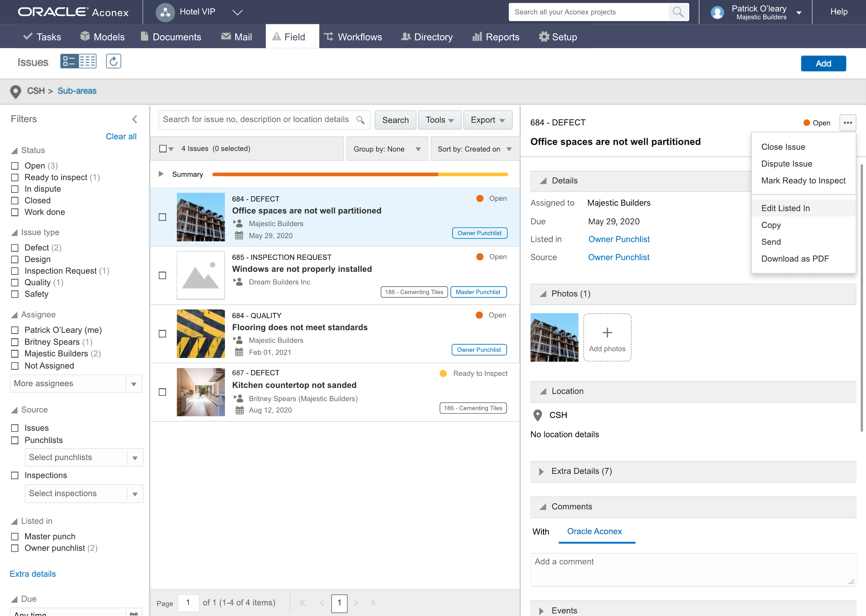
Task: Click the global search magnifier icon
Action: 678,12
